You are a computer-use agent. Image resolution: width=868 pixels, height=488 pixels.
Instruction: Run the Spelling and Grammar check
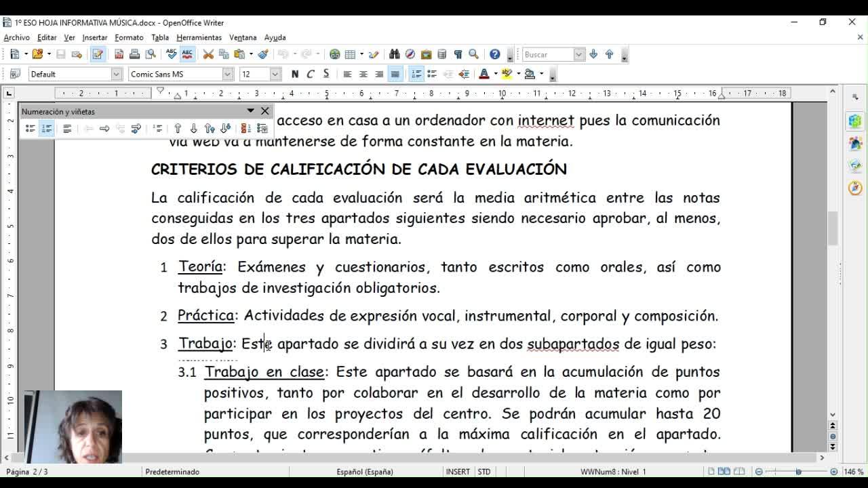(172, 54)
